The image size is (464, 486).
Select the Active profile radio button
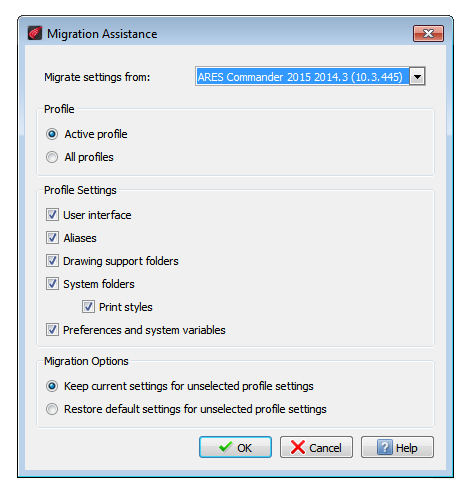pyautogui.click(x=52, y=134)
